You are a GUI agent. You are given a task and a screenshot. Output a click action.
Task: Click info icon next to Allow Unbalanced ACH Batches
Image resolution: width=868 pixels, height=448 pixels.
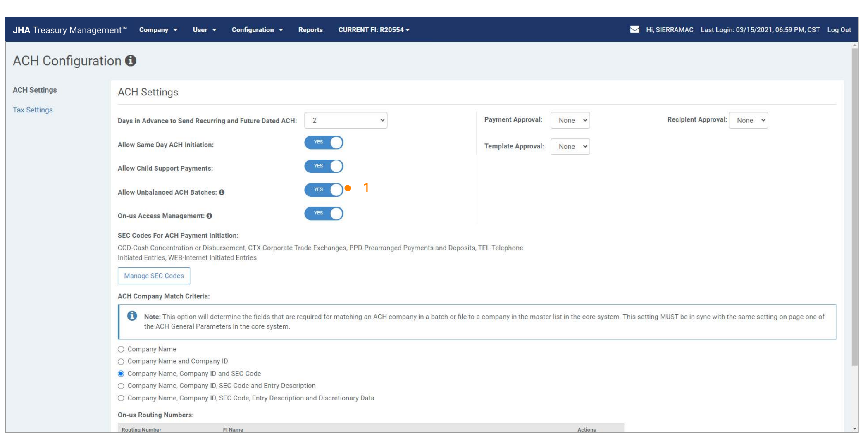[222, 192]
